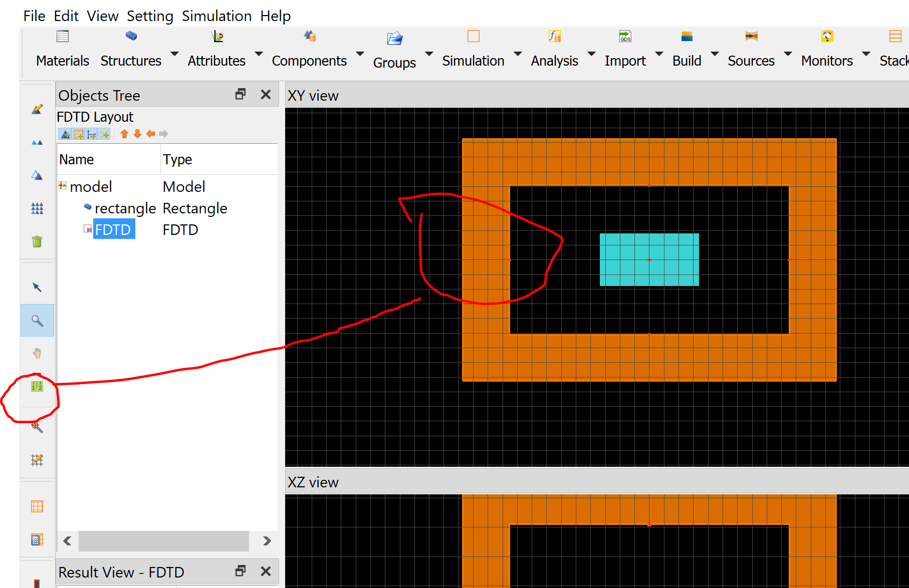The width and height of the screenshot is (909, 588).
Task: Open the Monitors dropdown arrow
Action: (866, 54)
